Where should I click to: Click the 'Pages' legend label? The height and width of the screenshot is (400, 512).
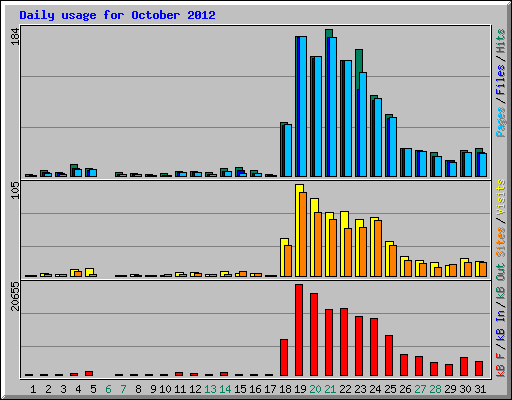(500, 122)
